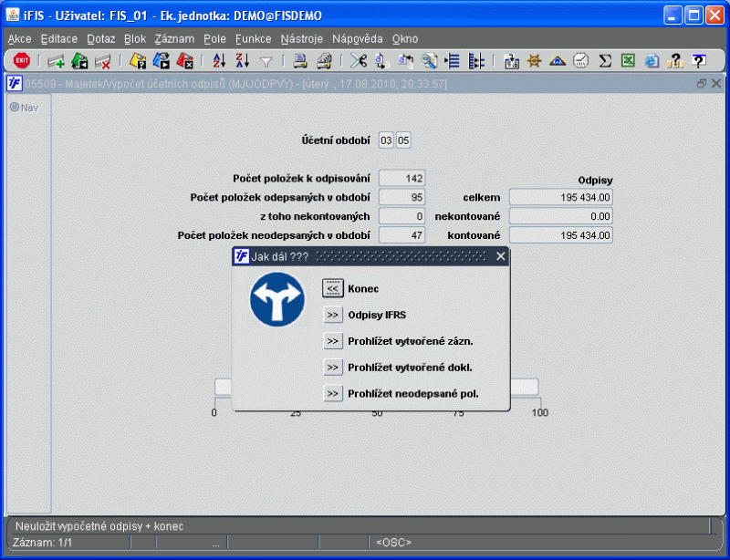730x560 pixels.
Task: Click the Účetní období field showing 05
Action: coord(403,140)
